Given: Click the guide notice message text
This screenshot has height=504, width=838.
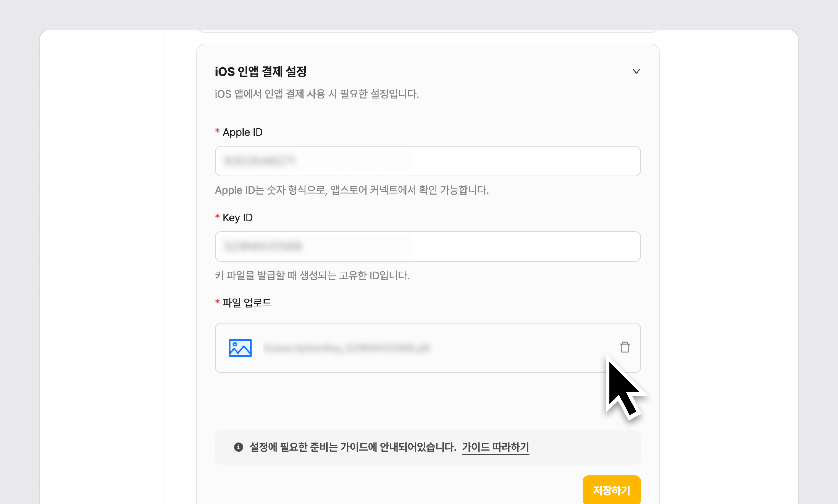Looking at the screenshot, I should pos(353,447).
